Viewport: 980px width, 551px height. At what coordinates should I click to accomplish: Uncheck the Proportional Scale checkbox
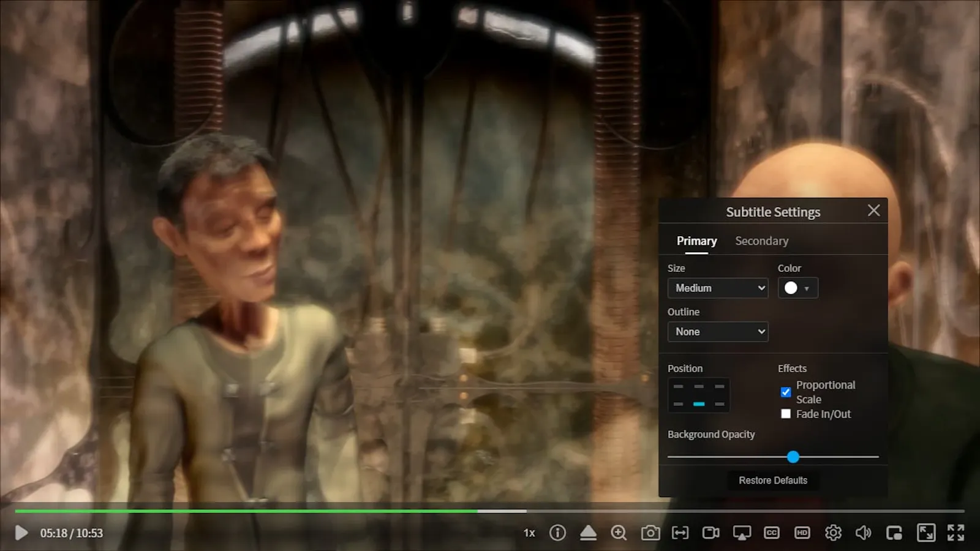(x=786, y=392)
